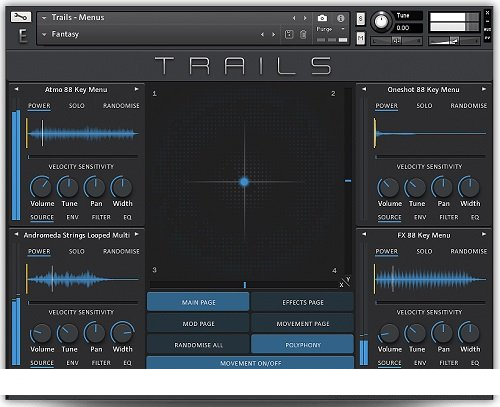Open FILTER tab in Oneshot layer
The width and height of the screenshot is (500, 407).
pos(449,217)
